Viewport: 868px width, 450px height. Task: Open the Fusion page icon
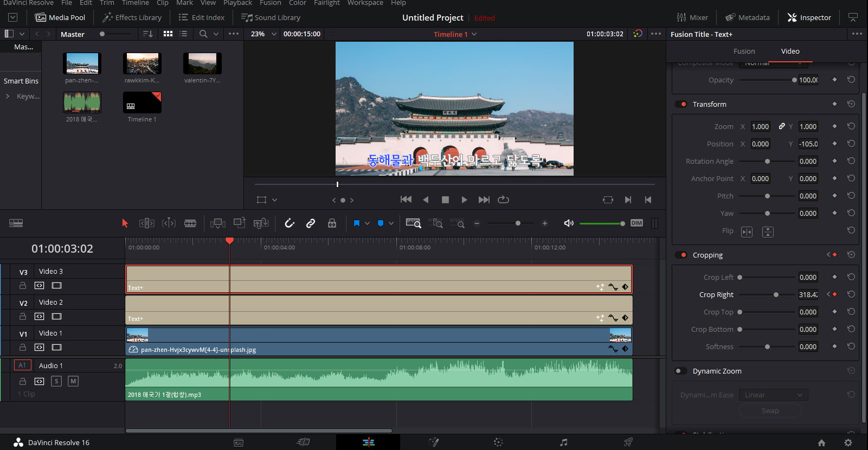[x=434, y=442]
